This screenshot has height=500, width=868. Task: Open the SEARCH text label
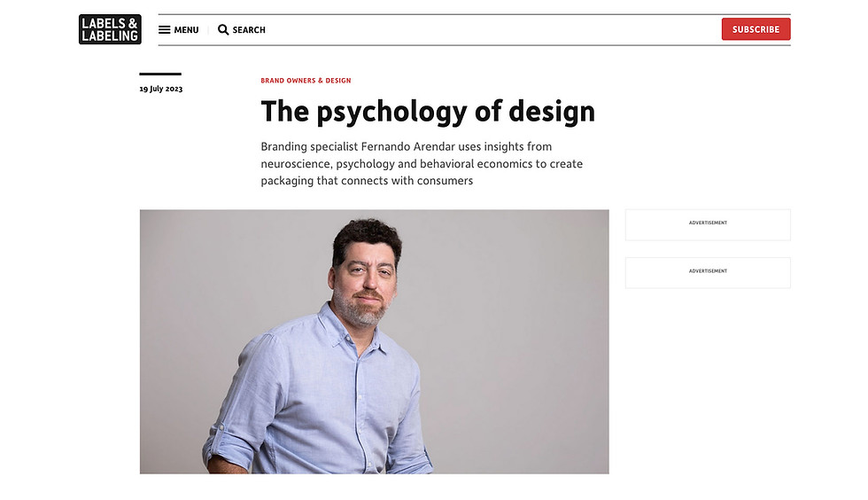point(249,30)
